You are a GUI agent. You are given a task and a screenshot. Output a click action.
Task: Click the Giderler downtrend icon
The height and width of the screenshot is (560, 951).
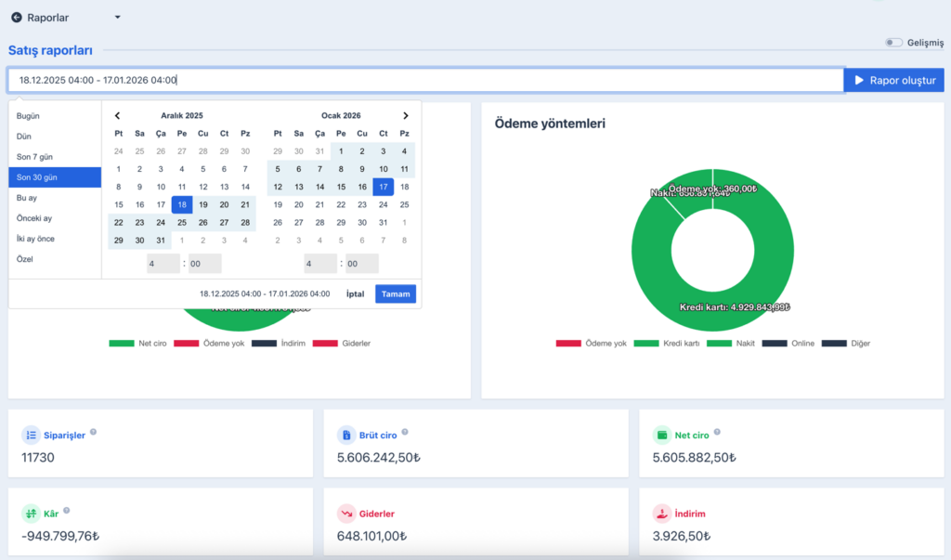pyautogui.click(x=346, y=513)
